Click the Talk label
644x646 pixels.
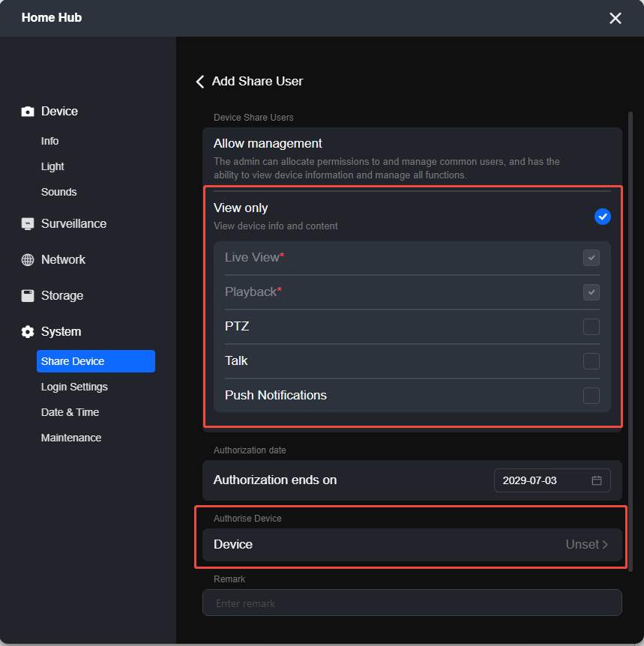(x=236, y=361)
